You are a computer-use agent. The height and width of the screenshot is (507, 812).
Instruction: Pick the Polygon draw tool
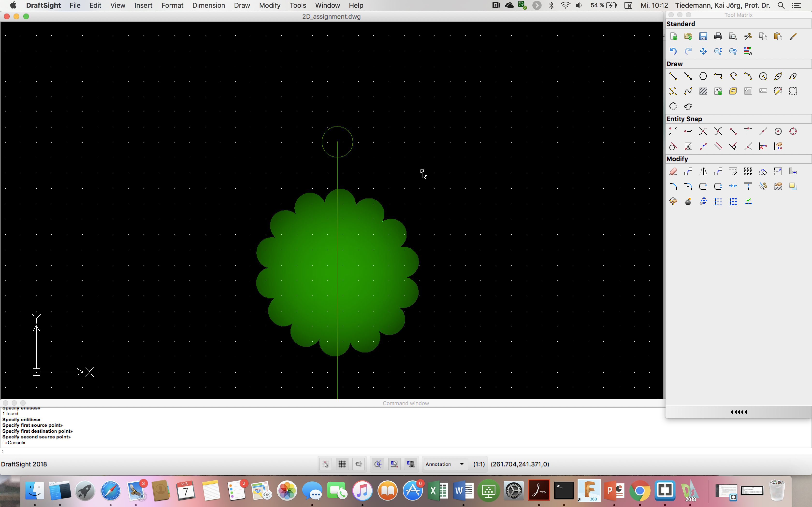[703, 77]
